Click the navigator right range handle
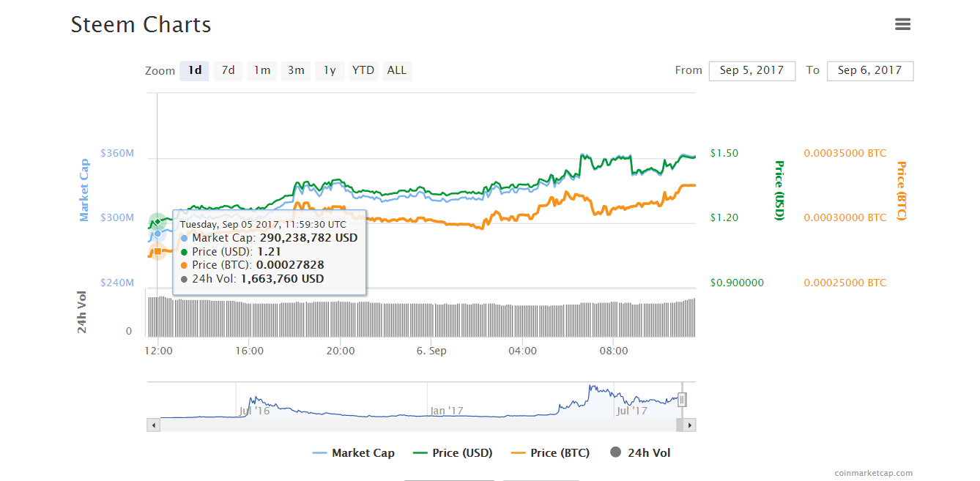Image resolution: width=980 pixels, height=481 pixels. [682, 400]
